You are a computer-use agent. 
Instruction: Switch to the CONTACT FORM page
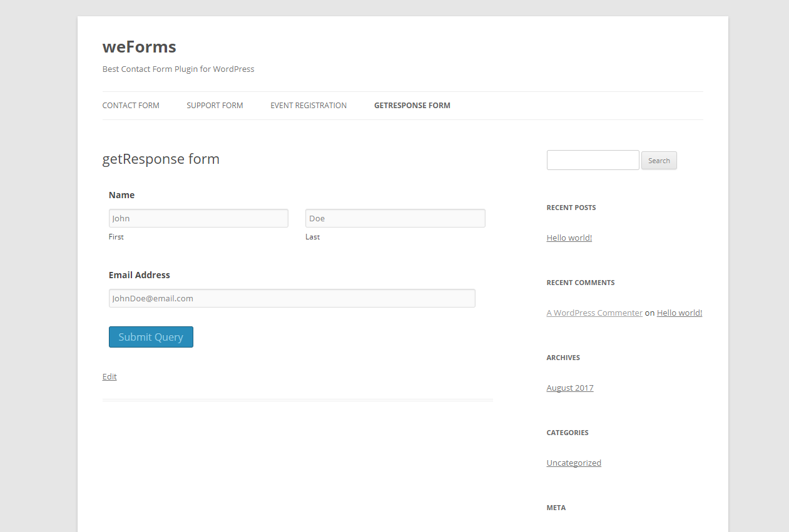point(130,105)
